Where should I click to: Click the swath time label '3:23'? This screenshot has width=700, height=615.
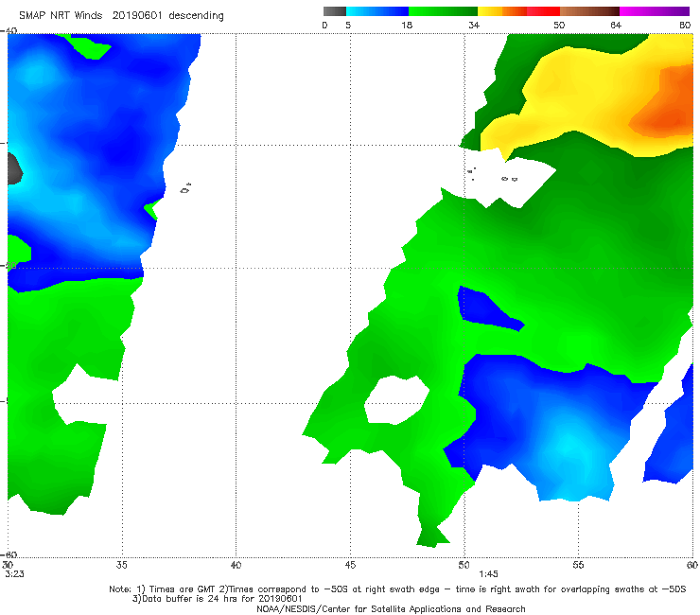(x=14, y=574)
